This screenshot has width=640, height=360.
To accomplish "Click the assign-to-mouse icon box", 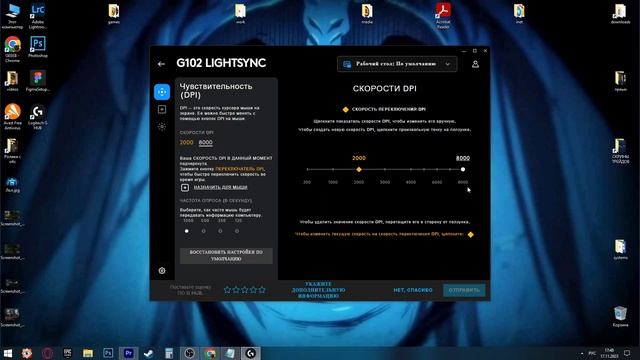I will (185, 187).
